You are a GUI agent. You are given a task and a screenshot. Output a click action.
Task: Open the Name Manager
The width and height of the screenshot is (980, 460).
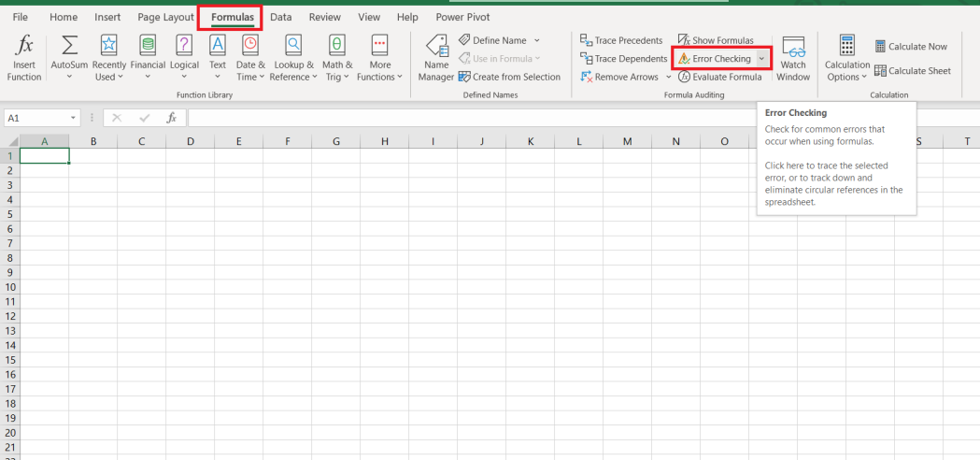click(436, 58)
